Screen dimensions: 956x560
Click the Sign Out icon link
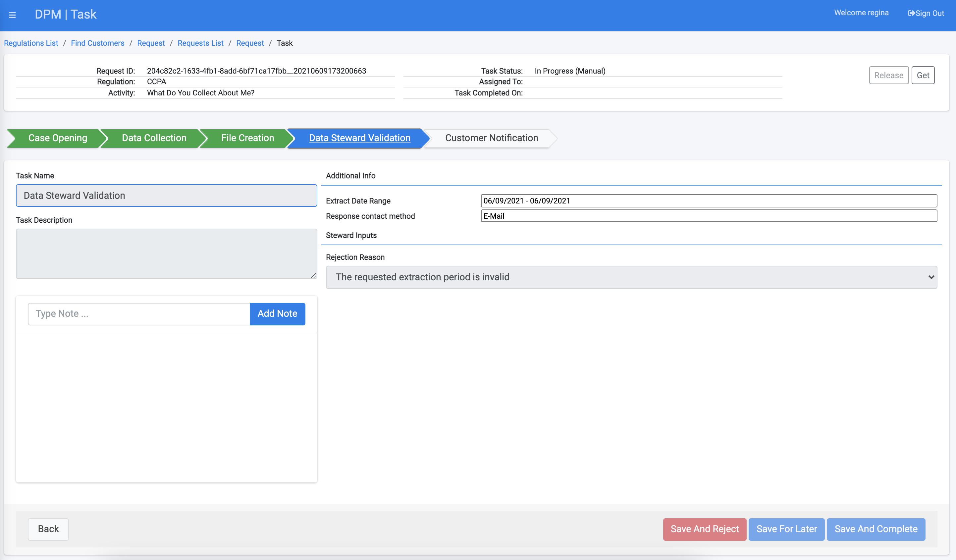pos(925,13)
